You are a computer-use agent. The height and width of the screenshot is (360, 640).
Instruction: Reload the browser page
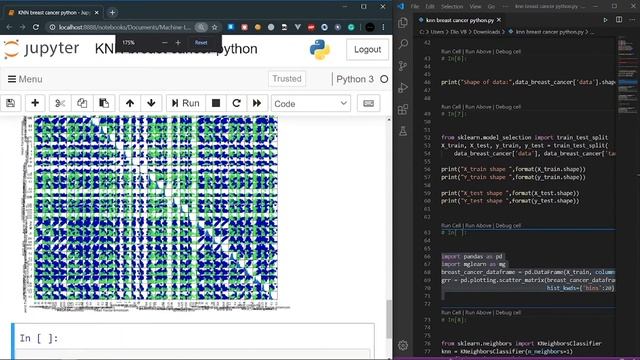click(x=36, y=27)
